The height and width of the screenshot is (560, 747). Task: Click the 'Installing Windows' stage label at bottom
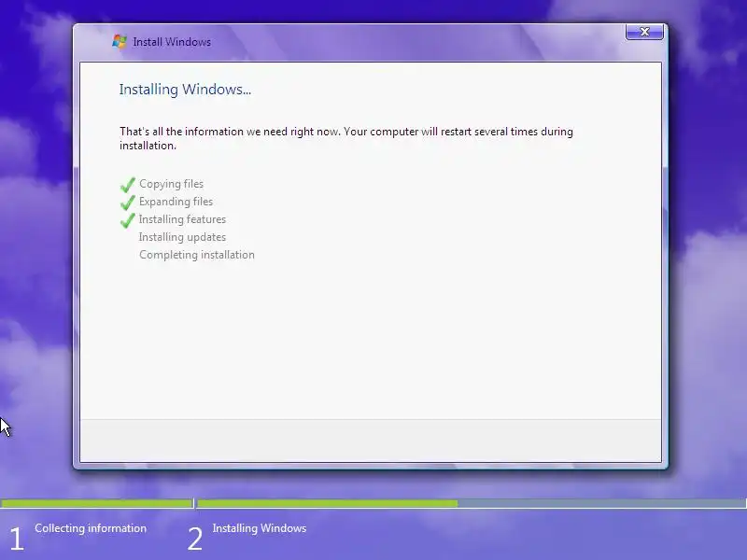point(260,528)
